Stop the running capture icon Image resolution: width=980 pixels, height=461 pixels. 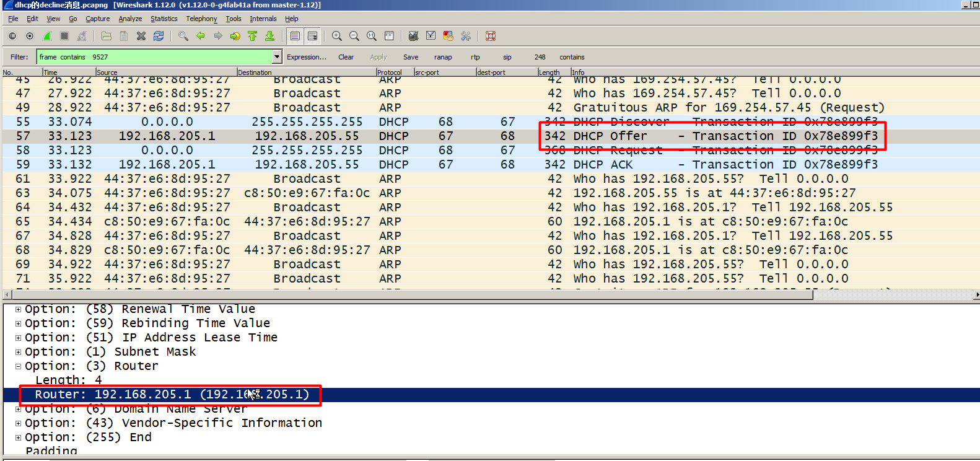click(x=64, y=36)
